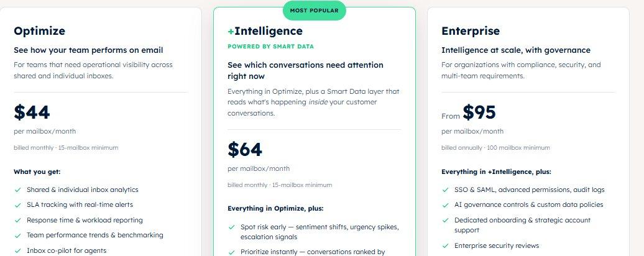This screenshot has height=256, width=644.
Task: Click 'Everything in +Intelligence, plus:' heading
Action: (496, 172)
